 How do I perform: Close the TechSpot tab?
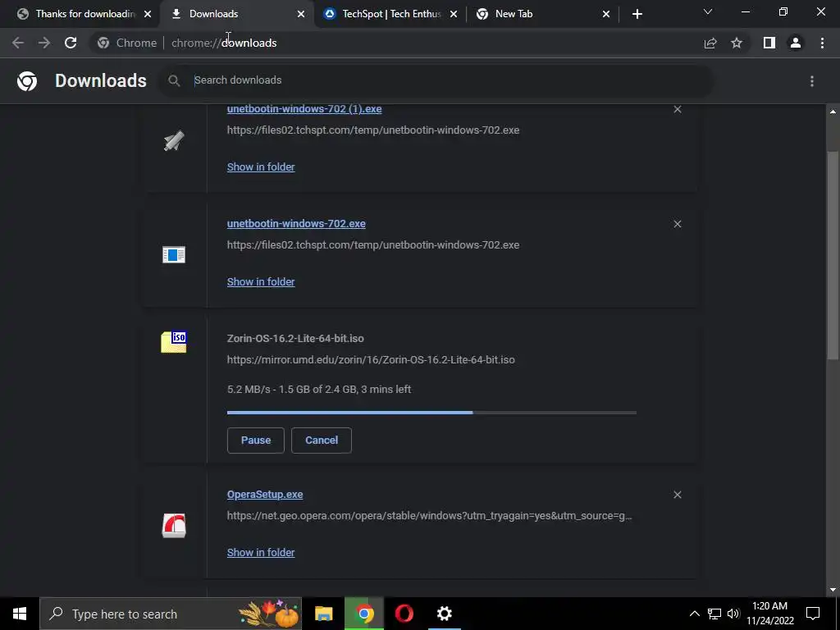[x=453, y=14]
